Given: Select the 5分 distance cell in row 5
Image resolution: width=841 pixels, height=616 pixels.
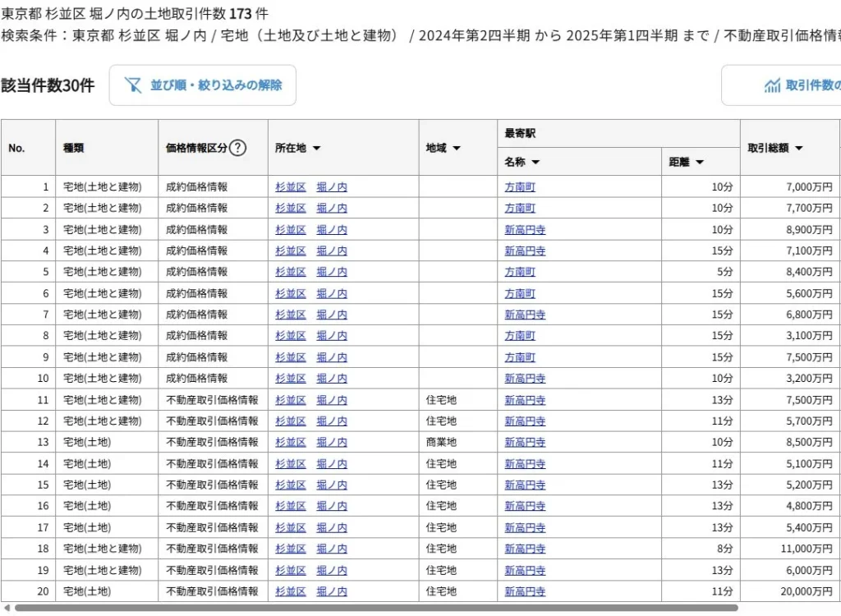Looking at the screenshot, I should click(701, 272).
